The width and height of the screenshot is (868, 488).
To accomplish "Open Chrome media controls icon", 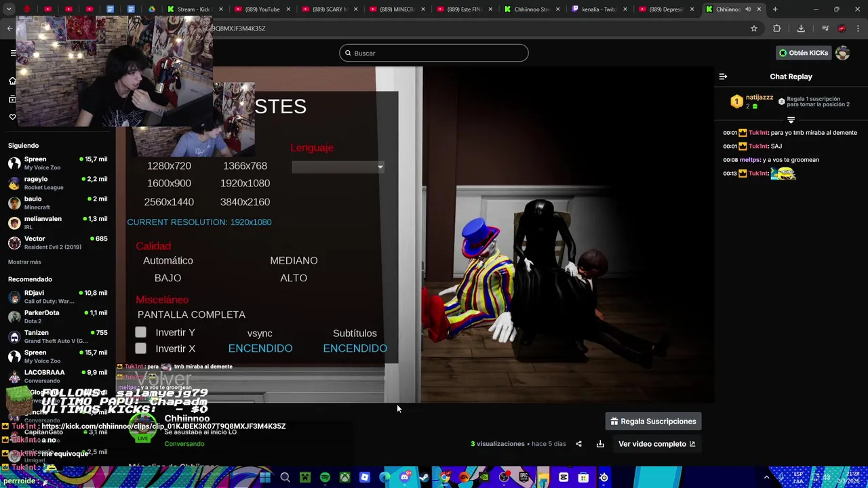I will (x=825, y=28).
